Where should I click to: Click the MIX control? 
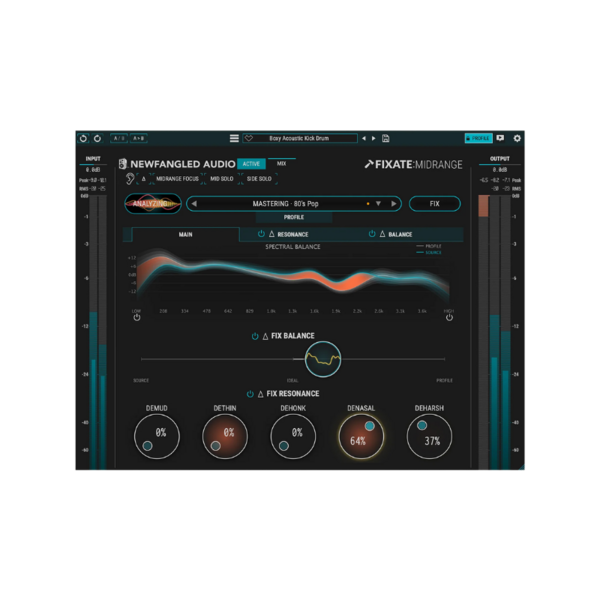(282, 163)
